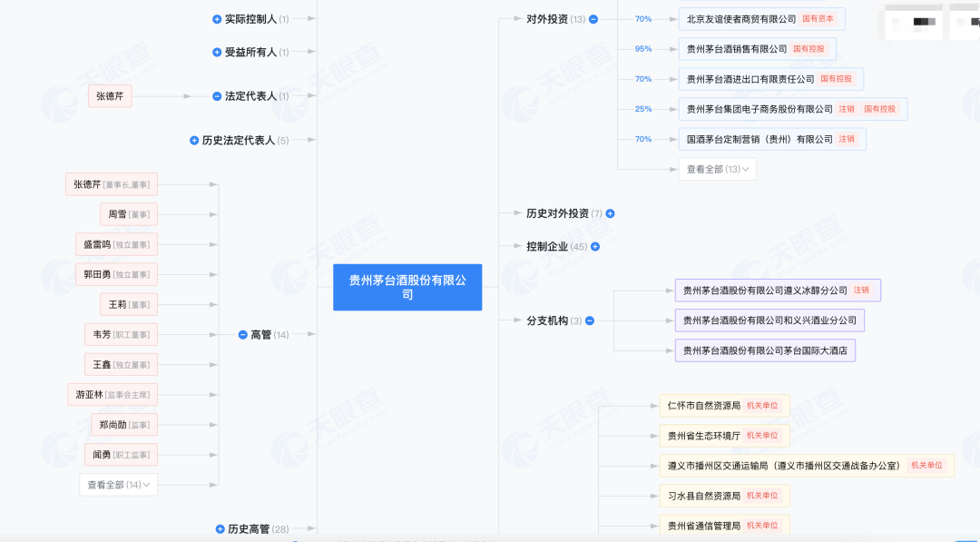The height and width of the screenshot is (542, 980).
Task: Click the central 贵州茅台酒股份有限公司 node
Action: click(407, 288)
